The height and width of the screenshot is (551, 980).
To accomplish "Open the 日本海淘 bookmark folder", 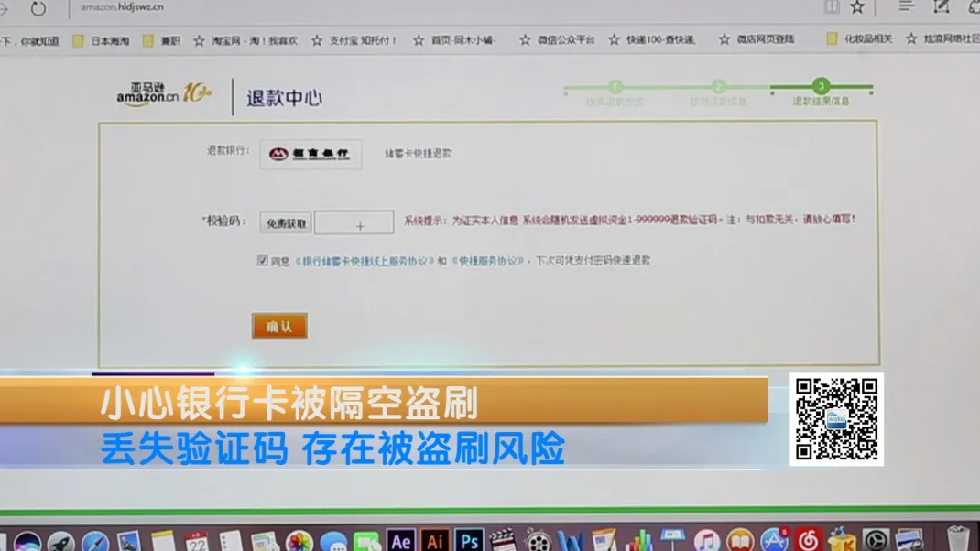I will (x=102, y=40).
